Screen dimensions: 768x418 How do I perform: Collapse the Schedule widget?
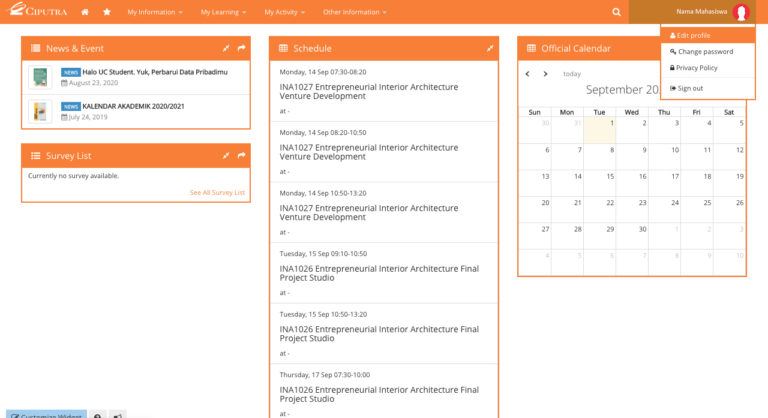(x=490, y=48)
